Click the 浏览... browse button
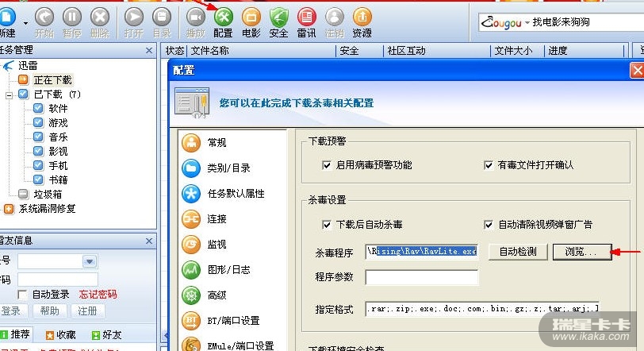 point(582,252)
